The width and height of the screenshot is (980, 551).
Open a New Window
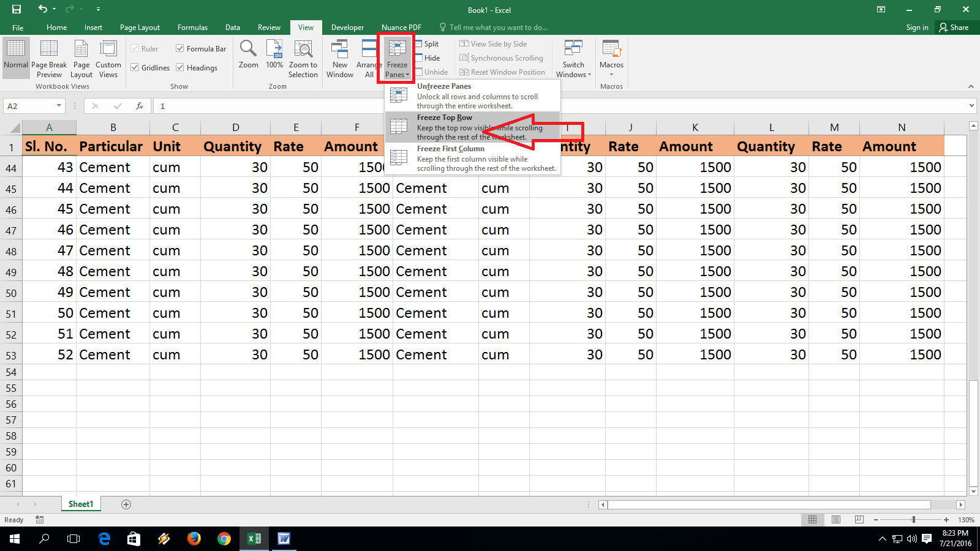click(x=339, y=58)
